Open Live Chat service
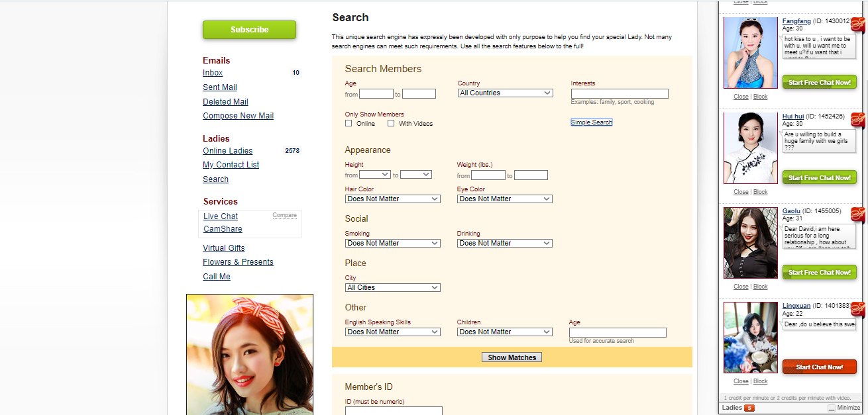Image resolution: width=868 pixels, height=415 pixels. [221, 216]
